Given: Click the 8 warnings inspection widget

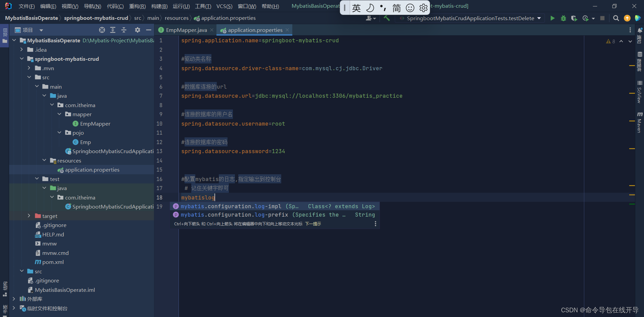Looking at the screenshot, I should (x=610, y=41).
